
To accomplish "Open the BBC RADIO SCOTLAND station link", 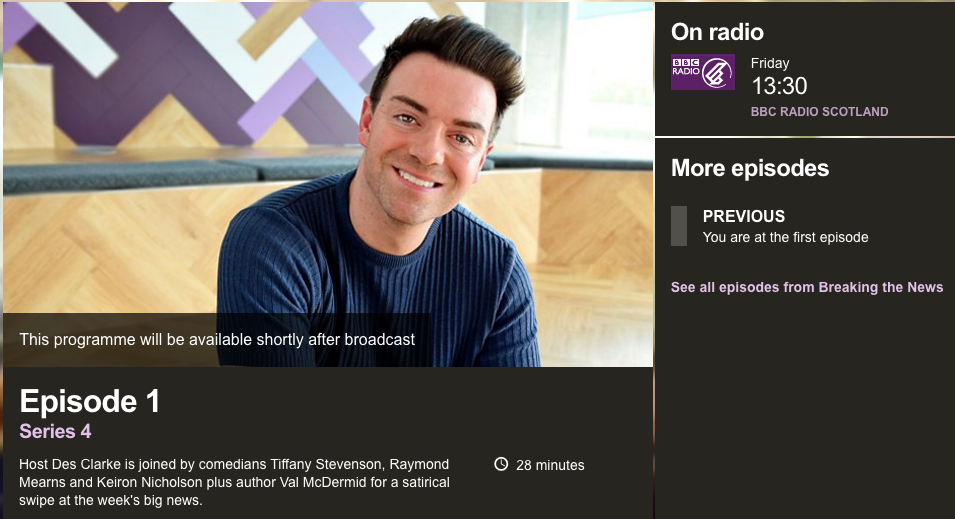I will pos(819,111).
